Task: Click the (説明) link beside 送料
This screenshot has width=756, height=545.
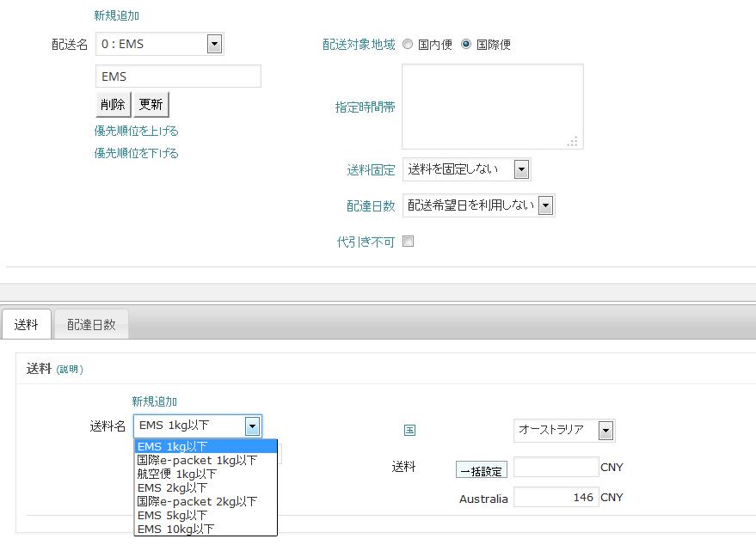Action: (x=70, y=370)
